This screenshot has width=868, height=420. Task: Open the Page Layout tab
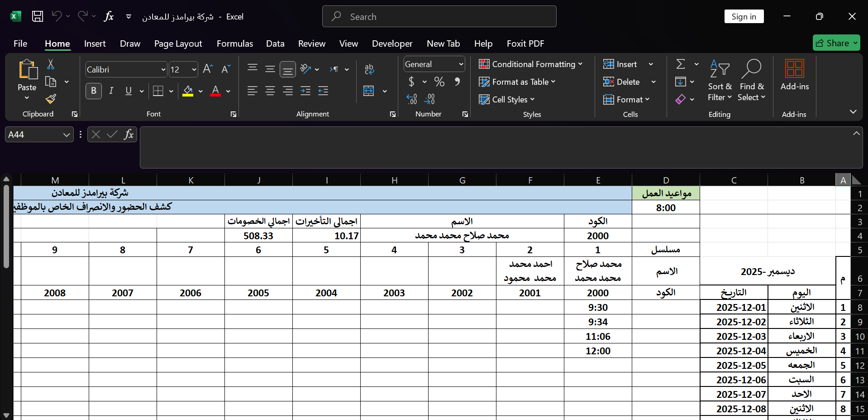tap(178, 43)
